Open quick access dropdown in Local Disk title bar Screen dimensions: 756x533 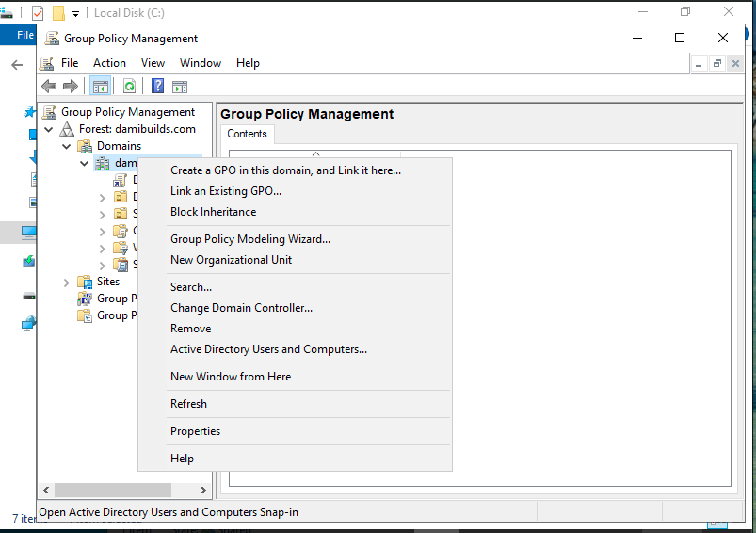[x=75, y=13]
